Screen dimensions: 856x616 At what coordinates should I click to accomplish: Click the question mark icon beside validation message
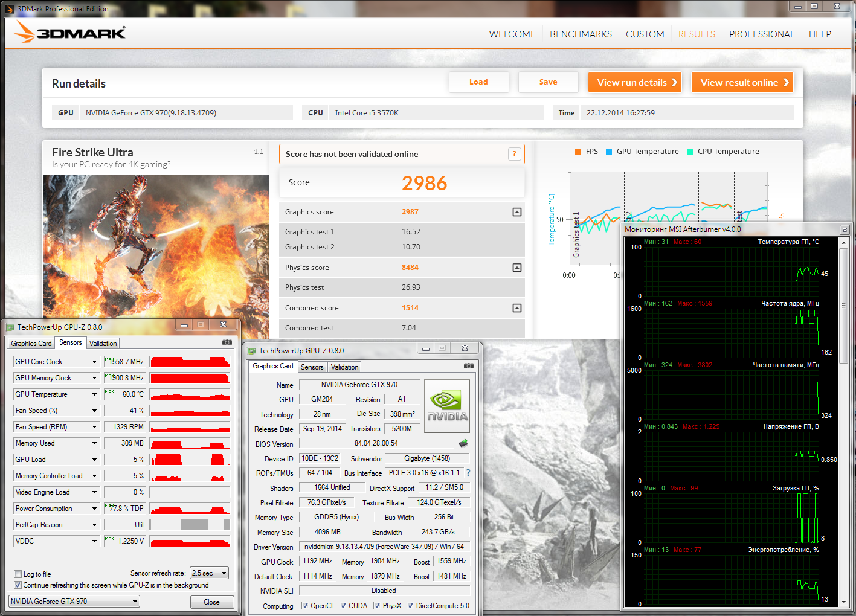[x=514, y=154]
